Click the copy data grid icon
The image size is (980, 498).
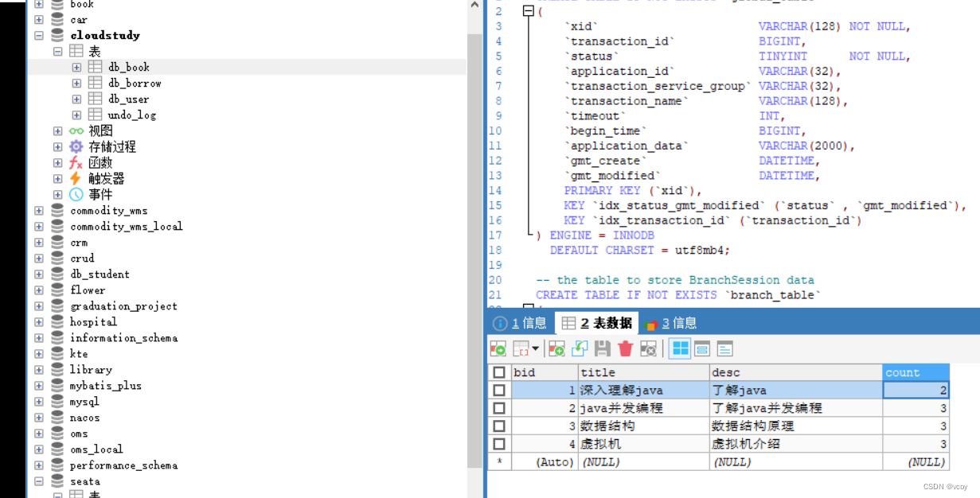(521, 348)
